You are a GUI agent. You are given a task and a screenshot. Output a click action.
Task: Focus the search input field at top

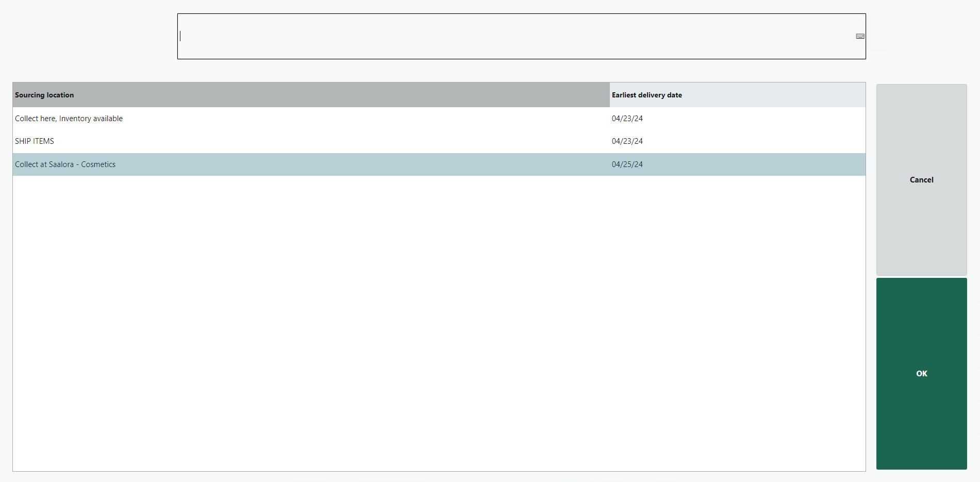pos(521,36)
